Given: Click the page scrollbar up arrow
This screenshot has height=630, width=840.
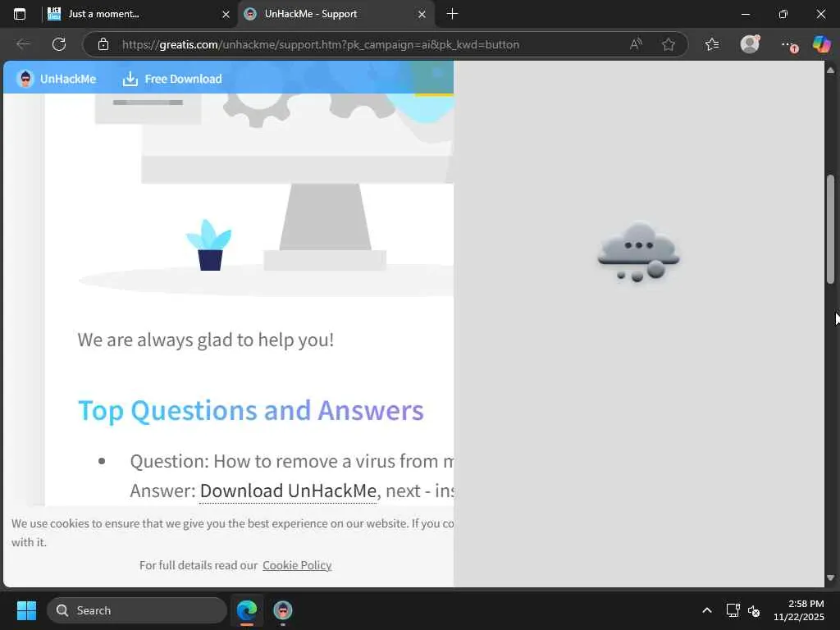Looking at the screenshot, I should [830, 71].
